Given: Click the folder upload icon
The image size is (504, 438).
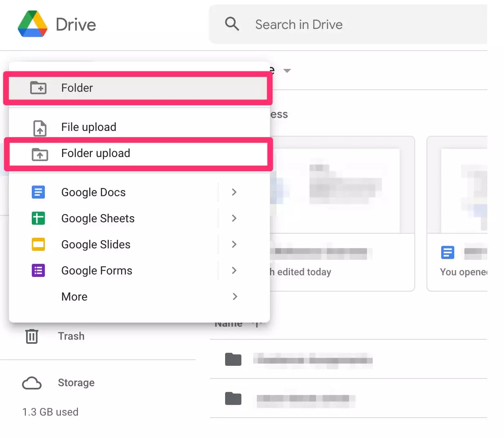Looking at the screenshot, I should pyautogui.click(x=40, y=154).
